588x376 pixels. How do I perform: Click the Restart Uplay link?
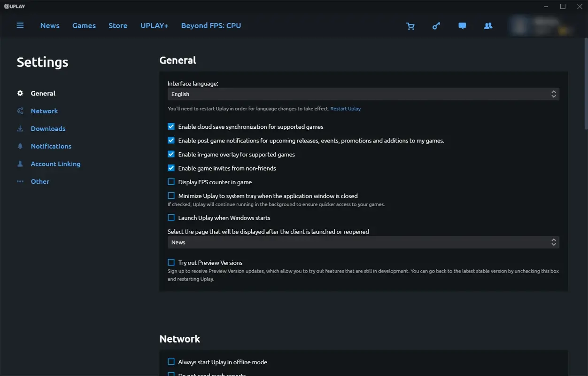click(x=345, y=109)
